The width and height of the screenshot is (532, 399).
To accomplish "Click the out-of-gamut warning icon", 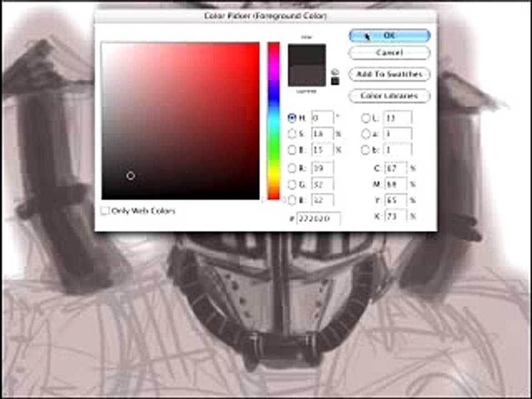I will pyautogui.click(x=335, y=72).
